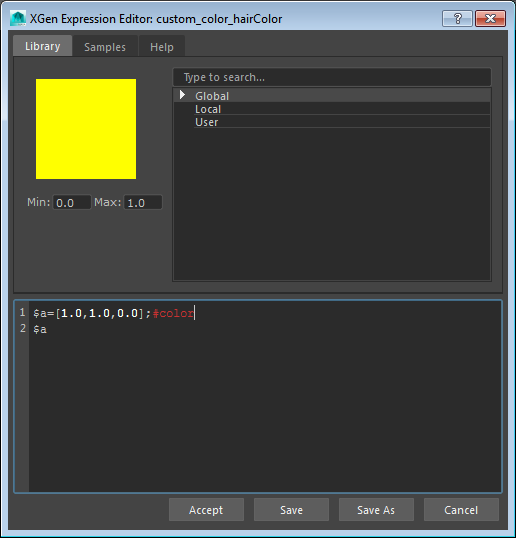Place cursor on line 2 with $a

pyautogui.click(x=40, y=329)
